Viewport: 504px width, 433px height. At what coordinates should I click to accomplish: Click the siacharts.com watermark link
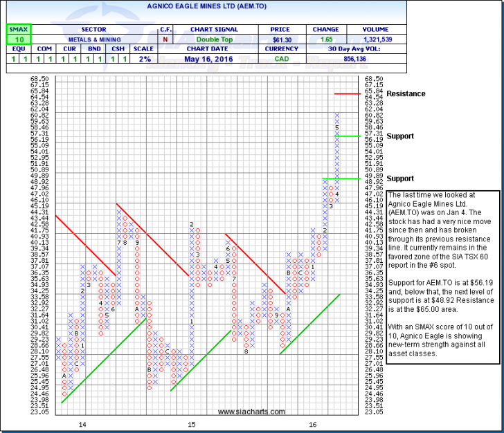coord(252,412)
